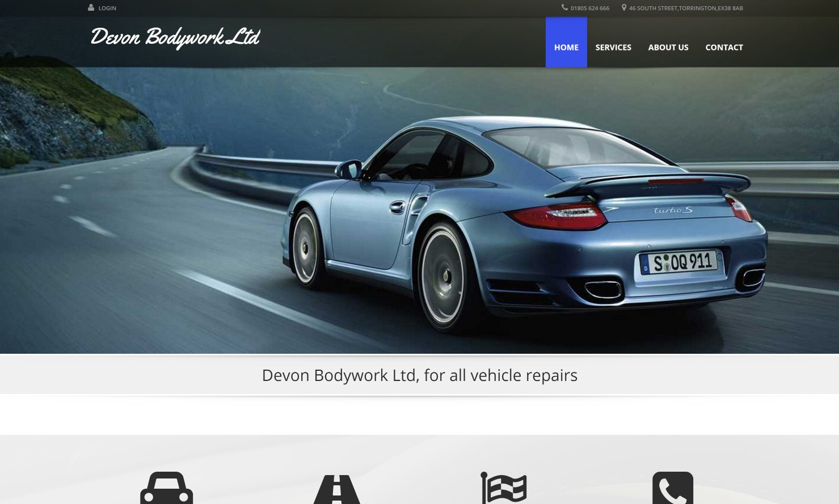Click the turbo S badge on car

(x=673, y=210)
